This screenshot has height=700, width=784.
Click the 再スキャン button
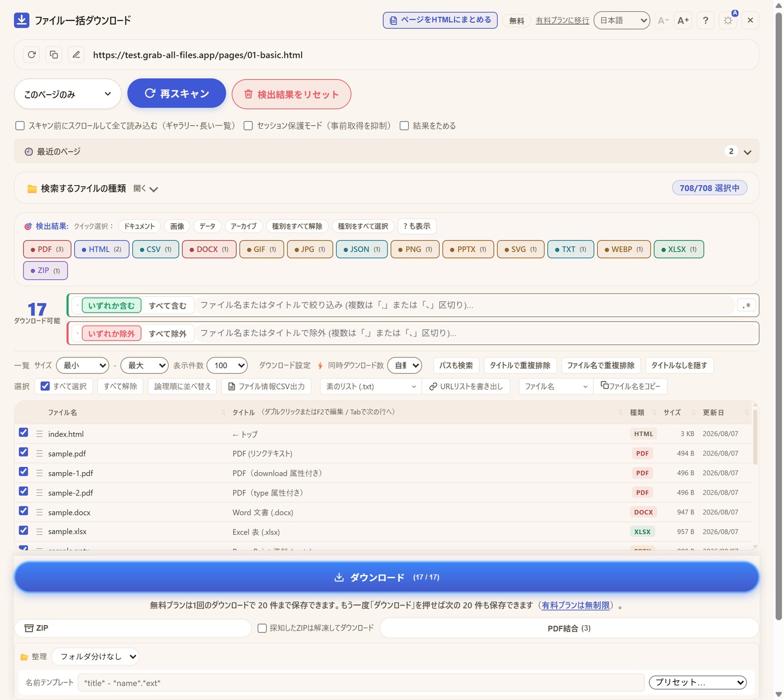pos(176,93)
